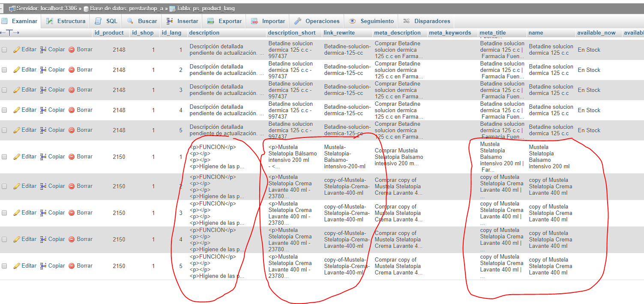This screenshot has width=644, height=304.
Task: Delete row with product 2148 language 5
Action: click(81, 130)
